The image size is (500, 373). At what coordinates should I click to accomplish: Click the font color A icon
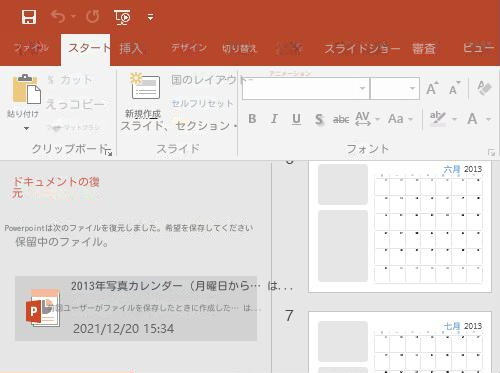472,119
